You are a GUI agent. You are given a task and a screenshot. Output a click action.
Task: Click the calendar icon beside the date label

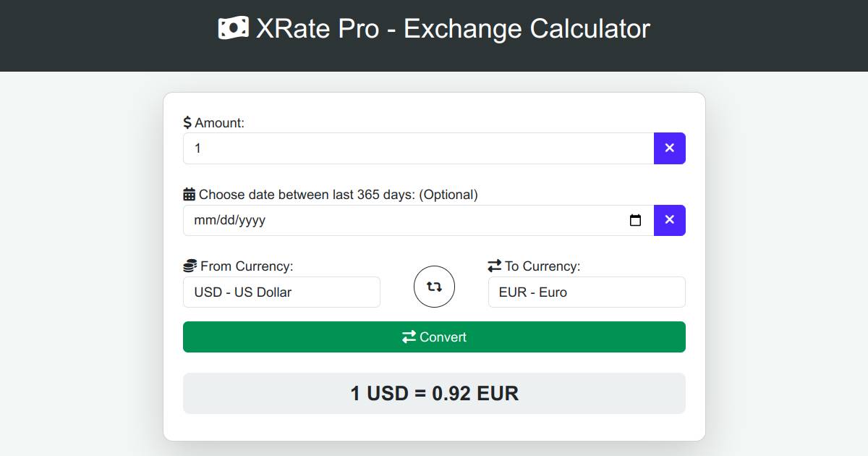point(188,194)
